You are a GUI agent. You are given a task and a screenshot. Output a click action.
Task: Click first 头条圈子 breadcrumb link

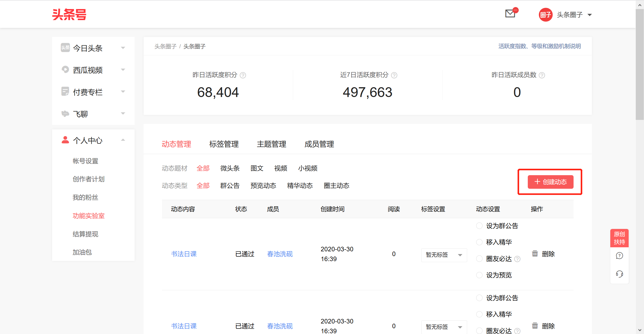click(166, 46)
